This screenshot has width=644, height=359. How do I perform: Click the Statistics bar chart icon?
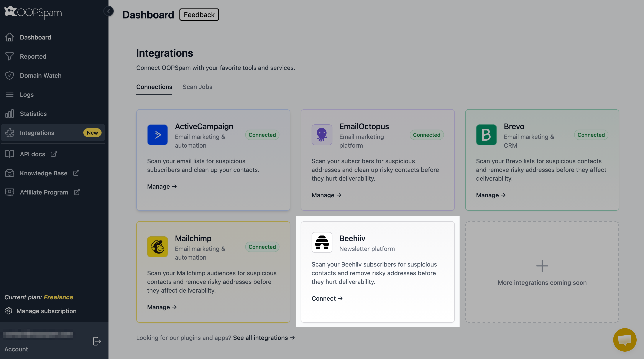point(10,114)
